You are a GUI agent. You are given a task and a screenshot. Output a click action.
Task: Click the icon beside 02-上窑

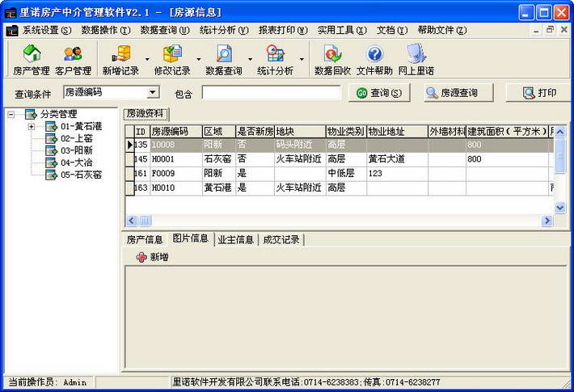(x=51, y=138)
